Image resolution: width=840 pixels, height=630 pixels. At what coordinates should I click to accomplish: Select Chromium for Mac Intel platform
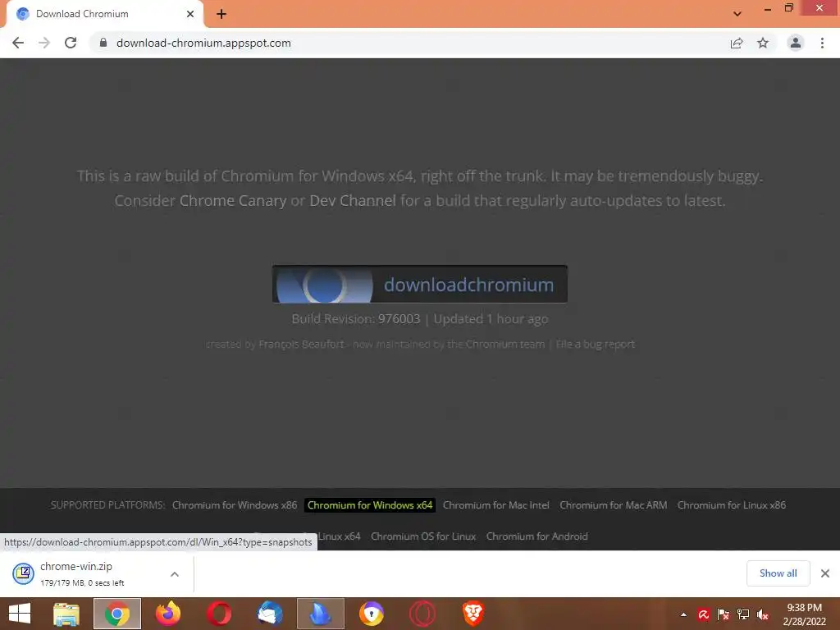[x=496, y=505]
